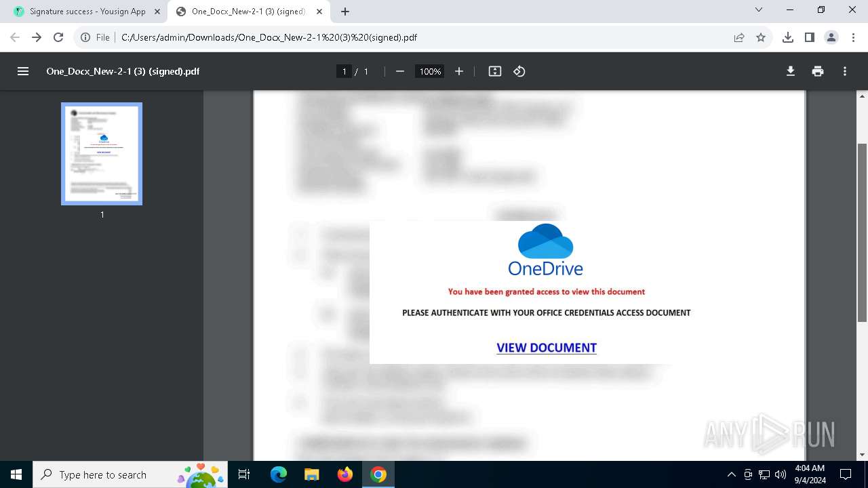Click the VIEW DOCUMENT link

coord(547,348)
